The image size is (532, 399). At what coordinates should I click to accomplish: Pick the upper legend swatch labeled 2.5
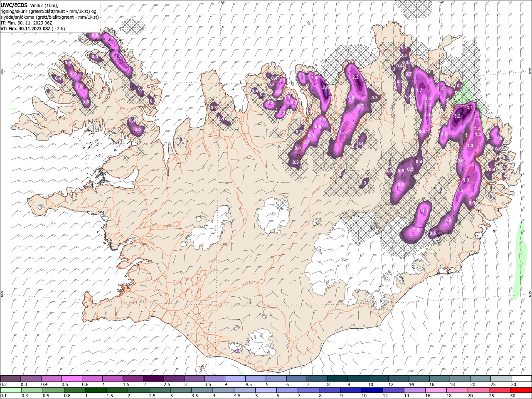click(174, 379)
